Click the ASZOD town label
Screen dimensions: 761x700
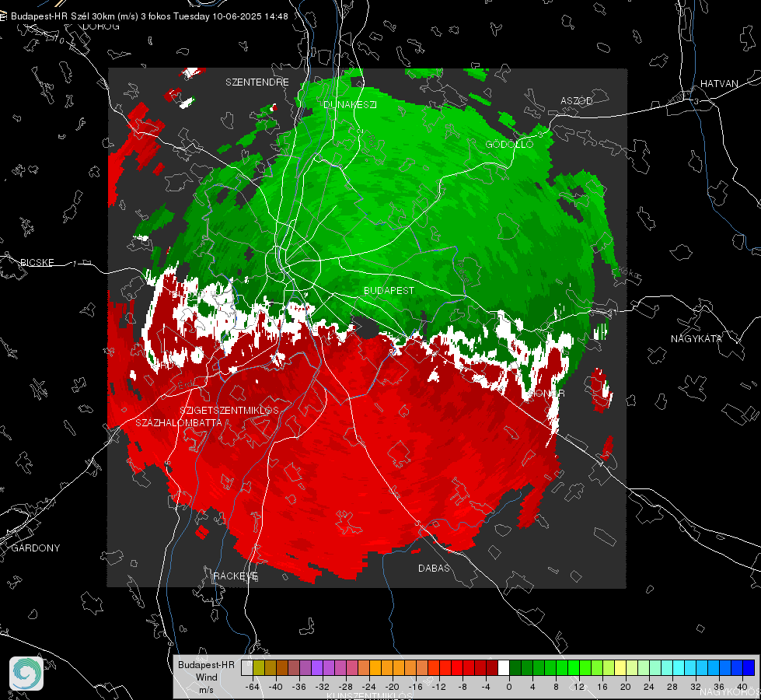tap(577, 100)
